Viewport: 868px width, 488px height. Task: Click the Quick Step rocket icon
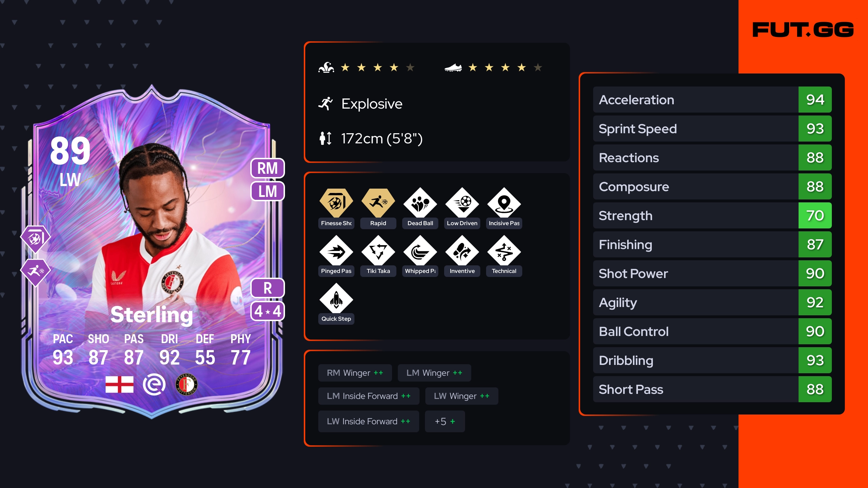click(x=336, y=298)
